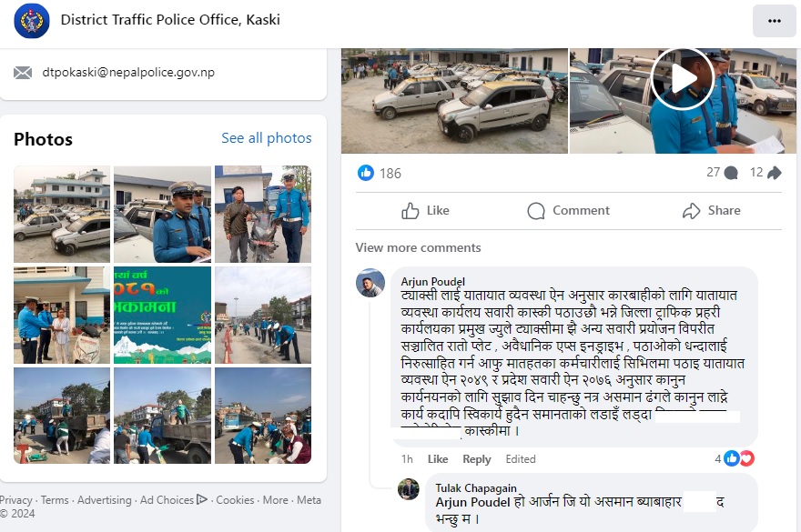Open Arjun Poudel's profile picture
801x532 pixels.
click(x=370, y=282)
